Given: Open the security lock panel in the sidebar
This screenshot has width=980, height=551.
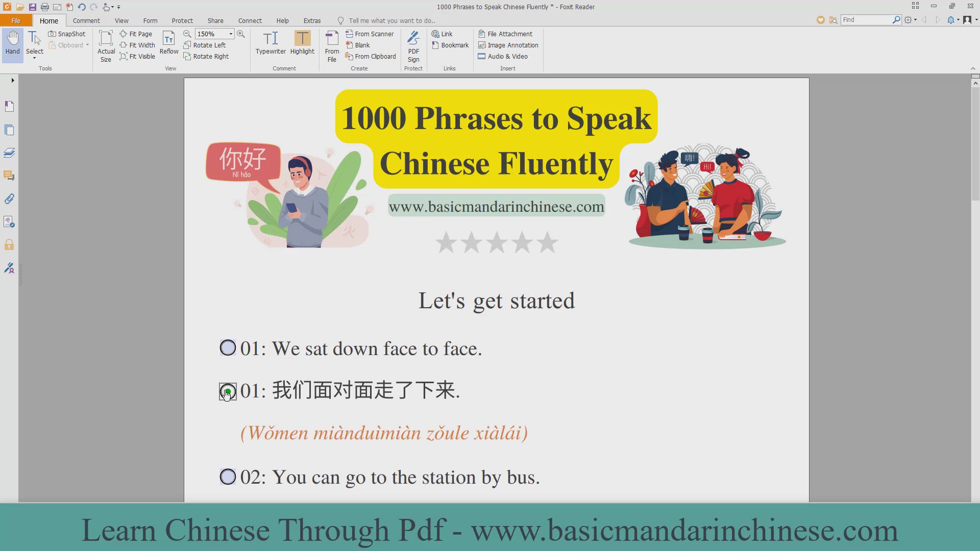Looking at the screenshot, I should click(x=9, y=245).
